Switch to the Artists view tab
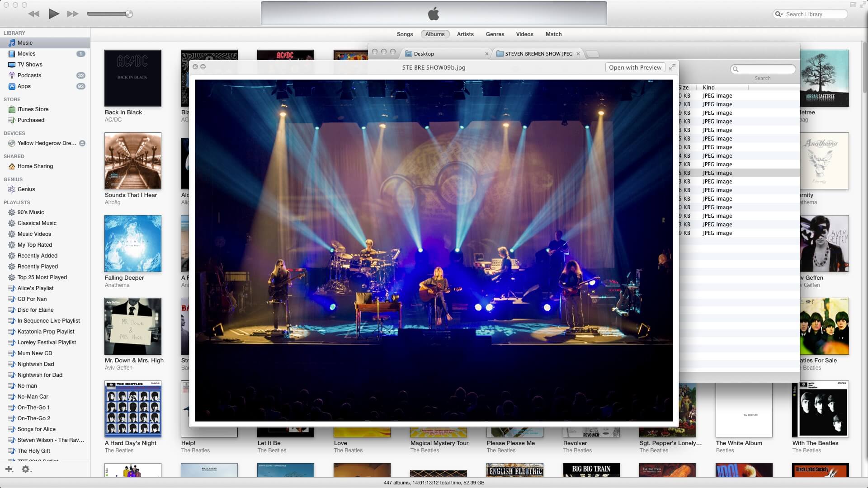This screenshot has width=868, height=488. [x=465, y=34]
